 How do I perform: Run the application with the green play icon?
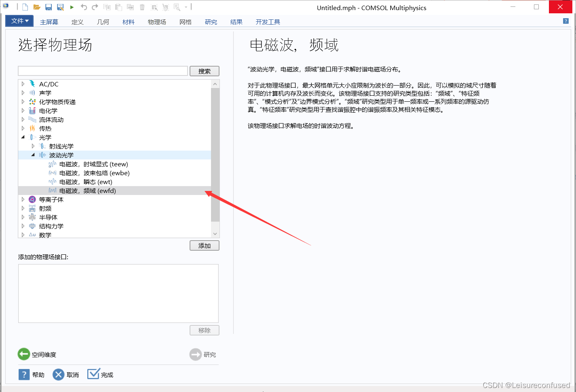tap(72, 7)
